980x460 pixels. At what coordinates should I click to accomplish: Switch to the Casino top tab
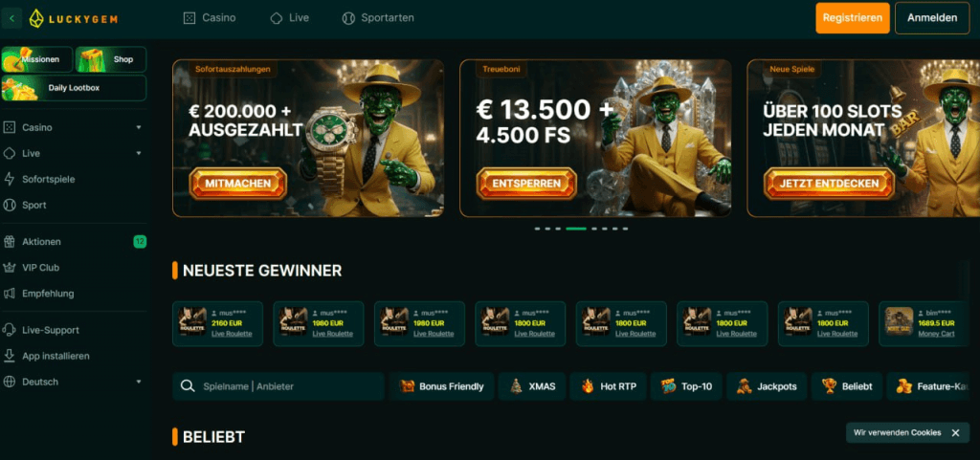click(x=210, y=18)
